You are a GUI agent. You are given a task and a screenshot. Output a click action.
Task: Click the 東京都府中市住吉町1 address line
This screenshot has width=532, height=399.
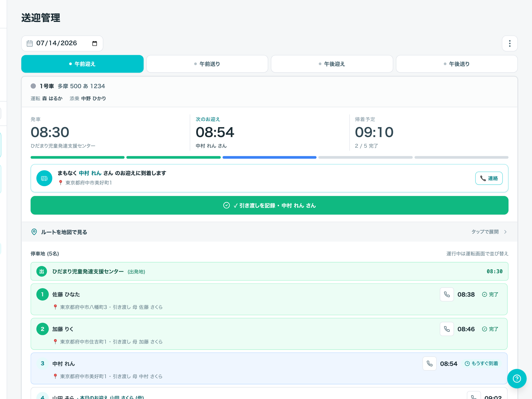coord(83,342)
